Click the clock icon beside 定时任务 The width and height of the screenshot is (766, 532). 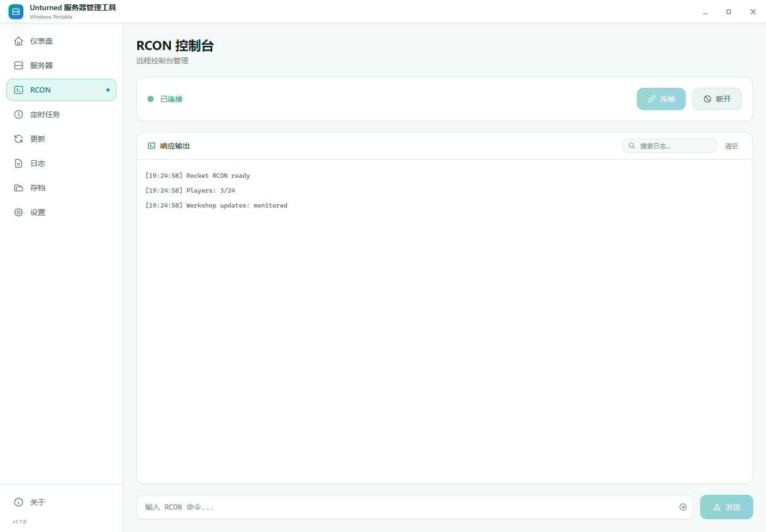click(19, 114)
